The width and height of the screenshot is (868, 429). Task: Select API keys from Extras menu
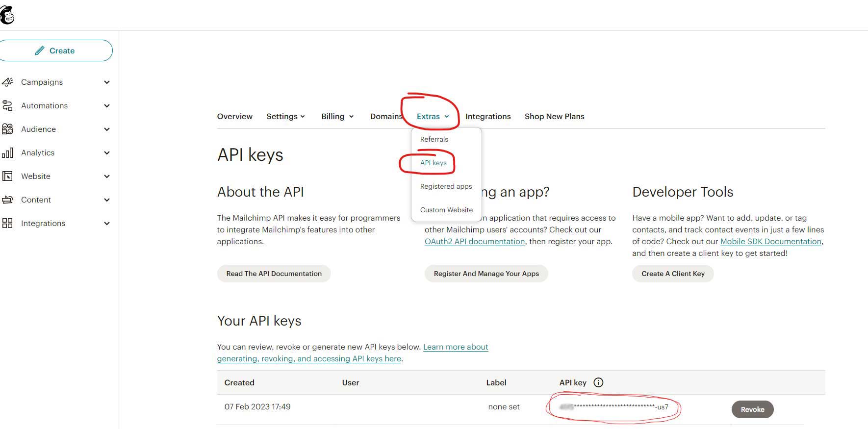point(433,163)
